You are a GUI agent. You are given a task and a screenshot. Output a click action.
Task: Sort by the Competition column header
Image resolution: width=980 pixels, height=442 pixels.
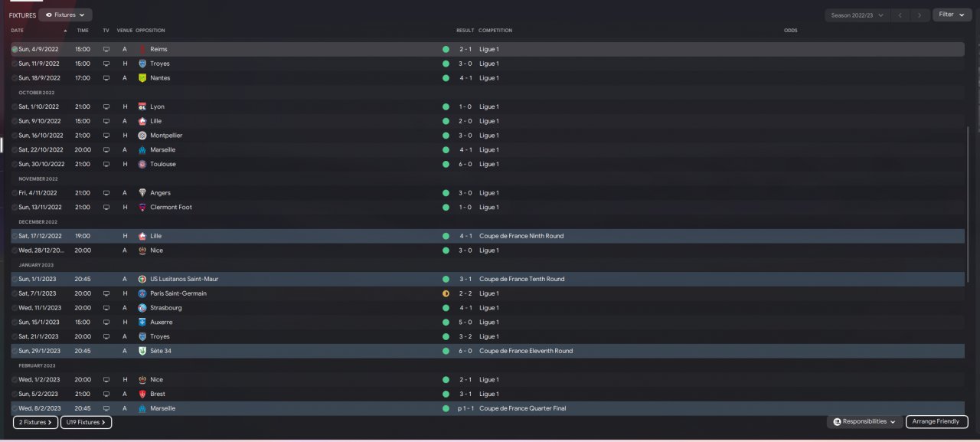click(495, 31)
